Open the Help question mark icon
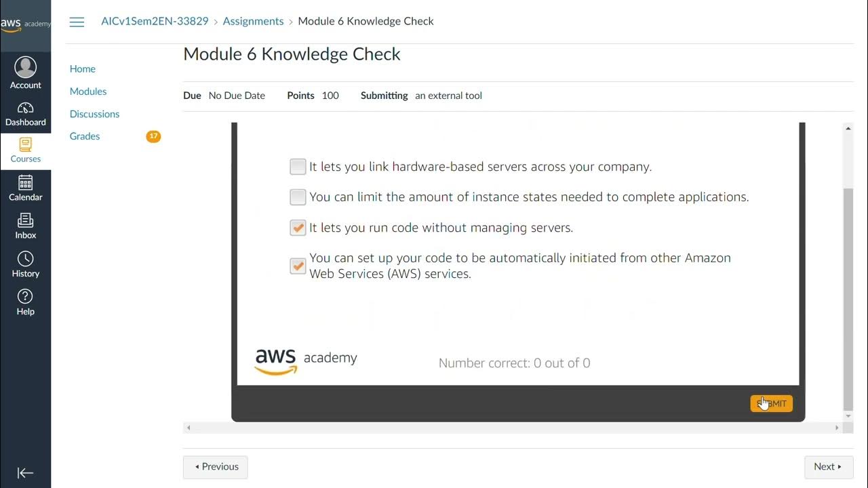The width and height of the screenshot is (868, 488). tap(25, 297)
